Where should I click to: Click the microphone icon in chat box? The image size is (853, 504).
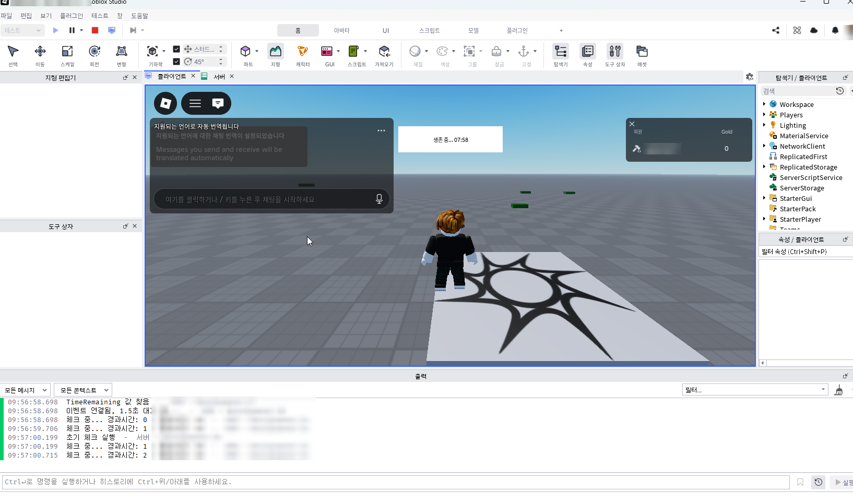pos(380,199)
